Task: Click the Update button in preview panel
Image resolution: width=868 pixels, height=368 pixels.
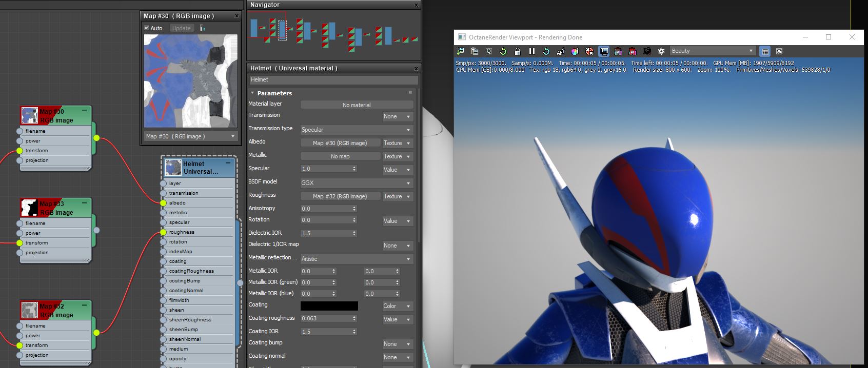Action: (x=181, y=28)
